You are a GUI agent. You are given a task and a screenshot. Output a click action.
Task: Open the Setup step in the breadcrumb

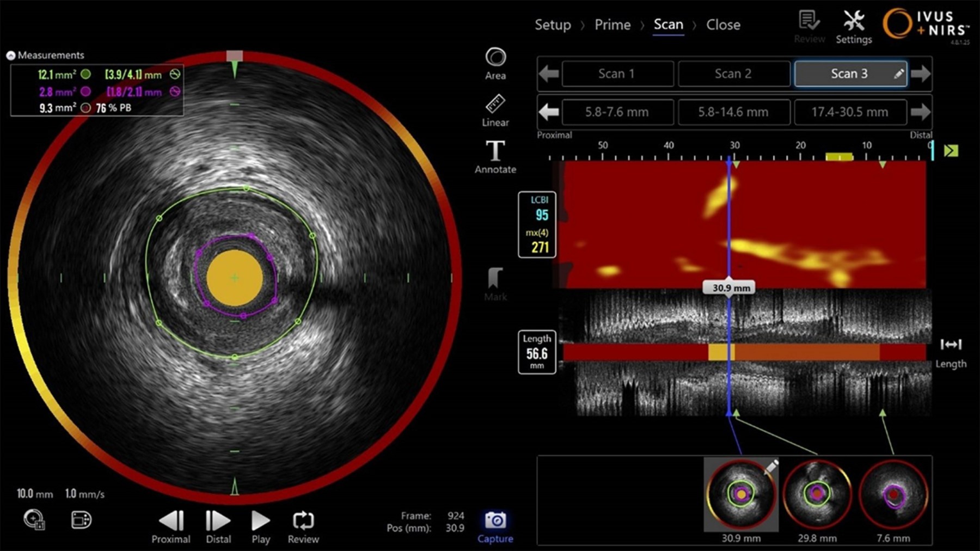point(553,25)
